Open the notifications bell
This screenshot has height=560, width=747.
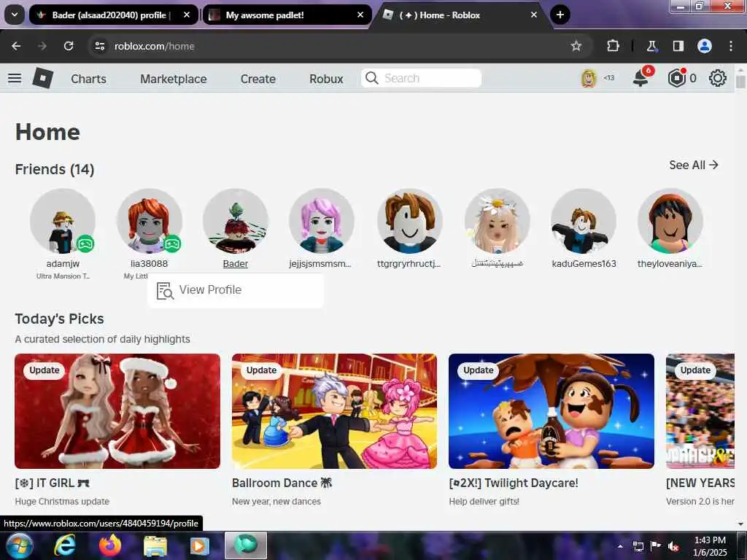pyautogui.click(x=641, y=78)
